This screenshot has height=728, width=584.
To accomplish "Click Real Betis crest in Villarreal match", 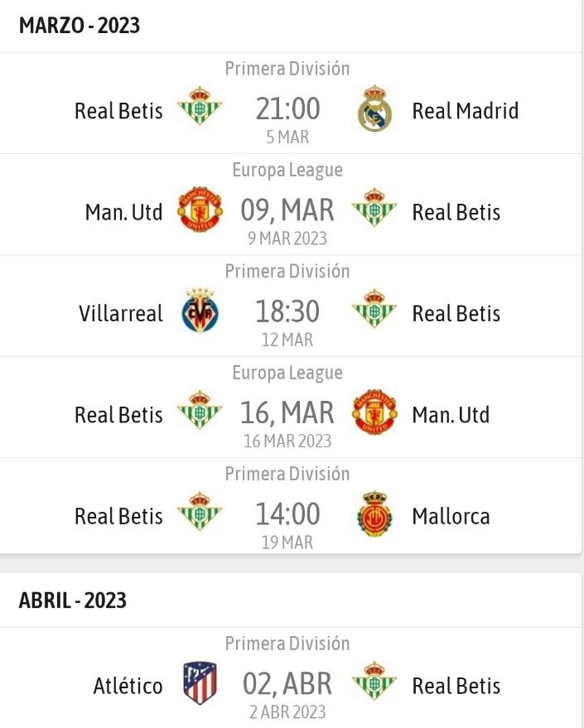I will click(x=374, y=309).
